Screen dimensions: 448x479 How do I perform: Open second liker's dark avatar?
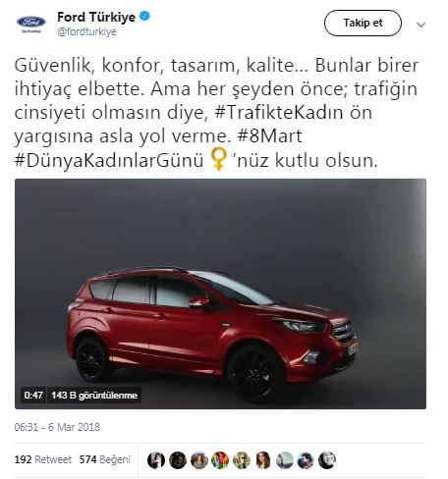point(178,460)
